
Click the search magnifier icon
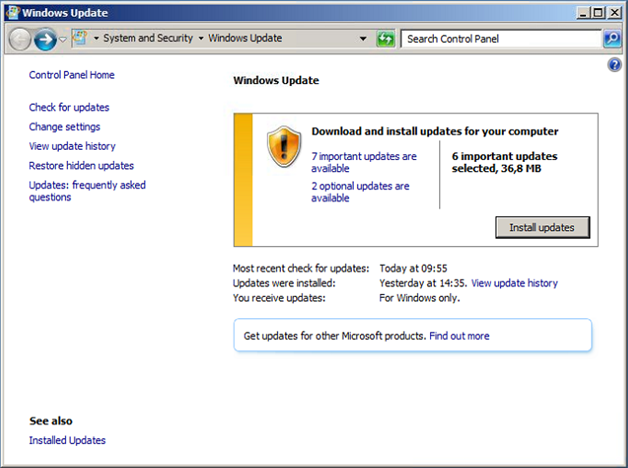[612, 39]
